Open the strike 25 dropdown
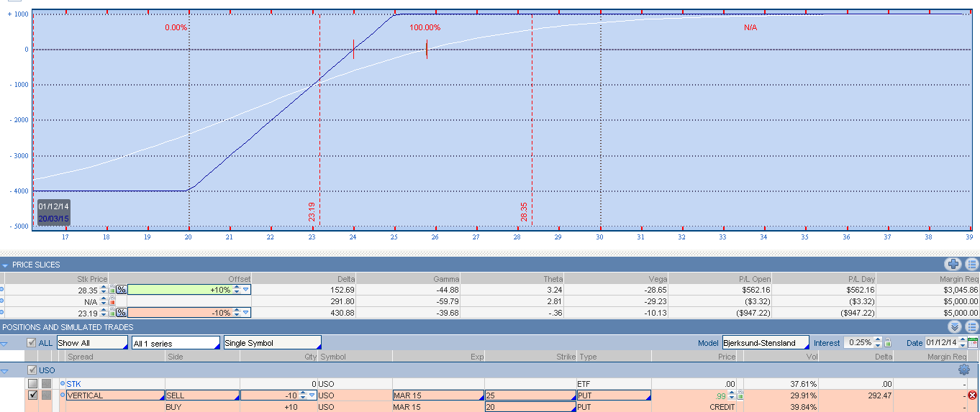980x412 pixels. (530, 395)
